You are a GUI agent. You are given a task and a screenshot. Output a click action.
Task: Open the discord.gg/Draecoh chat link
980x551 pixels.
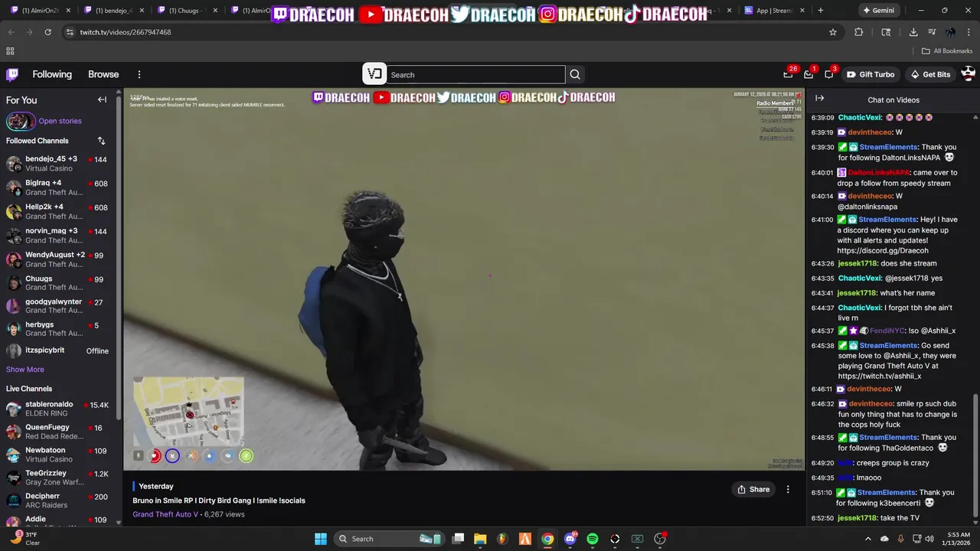click(883, 250)
